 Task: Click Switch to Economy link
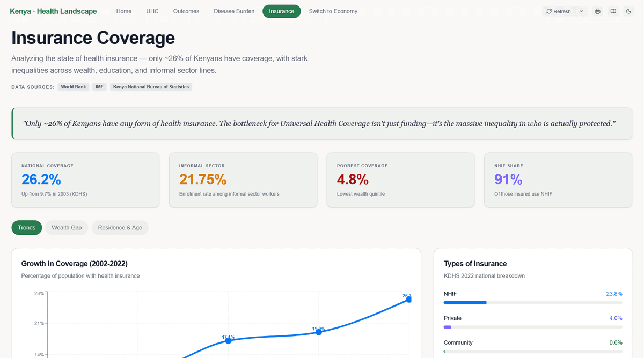pos(333,11)
